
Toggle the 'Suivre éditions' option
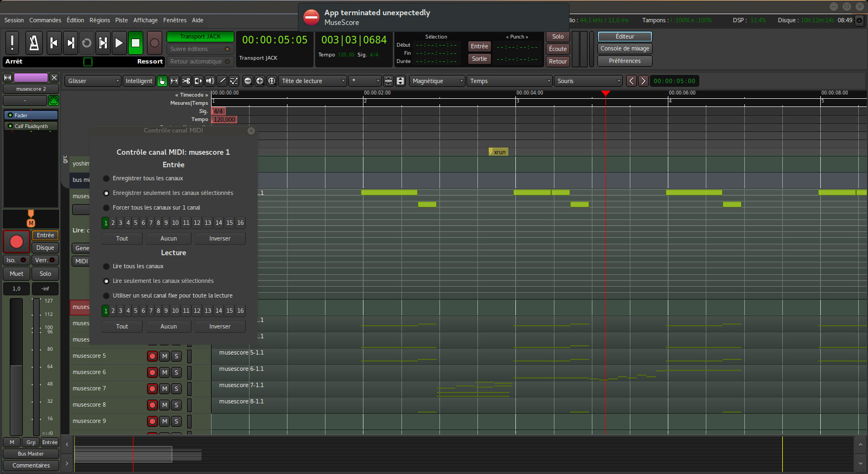click(x=200, y=49)
